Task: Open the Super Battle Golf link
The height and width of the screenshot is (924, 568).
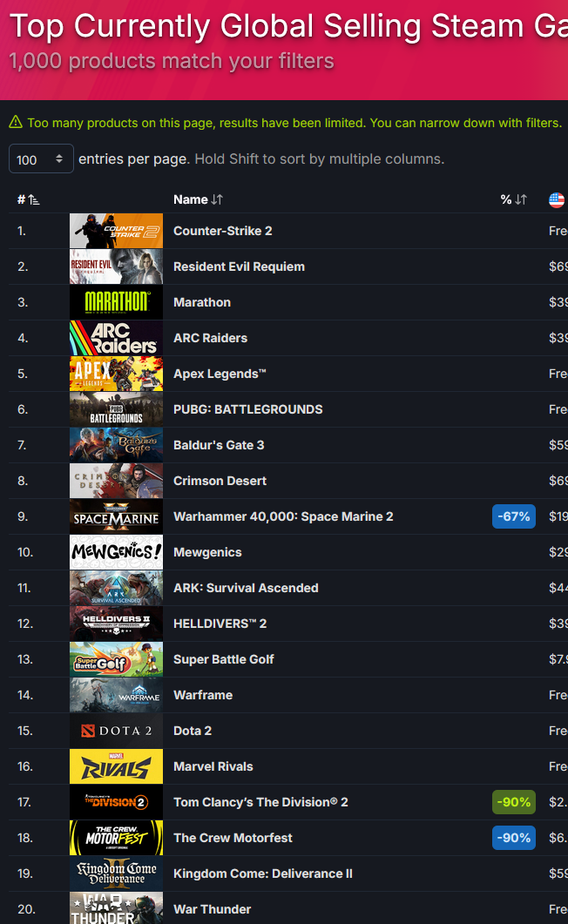Action: pyautogui.click(x=223, y=659)
